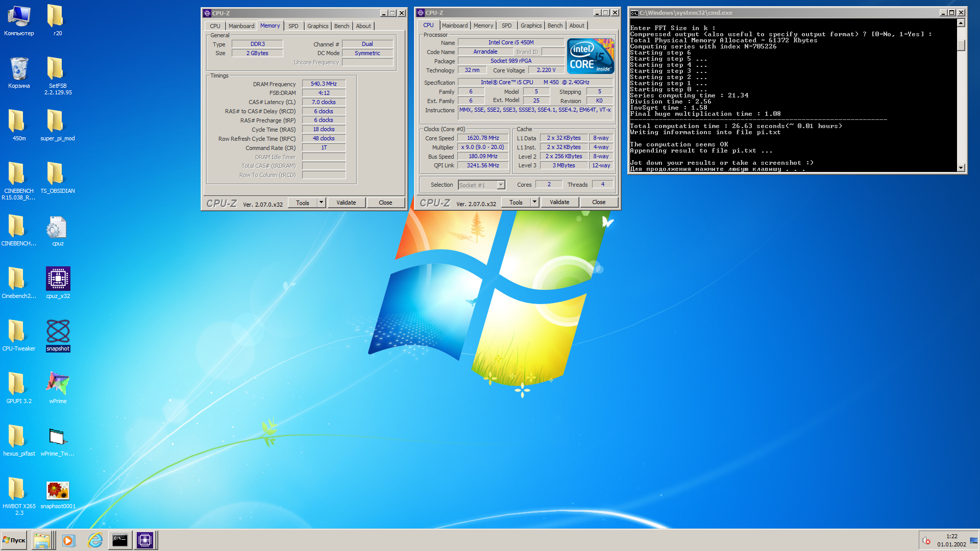The height and width of the screenshot is (551, 980).
Task: Open the Bench tab in left CPU-Z window
Action: [341, 26]
